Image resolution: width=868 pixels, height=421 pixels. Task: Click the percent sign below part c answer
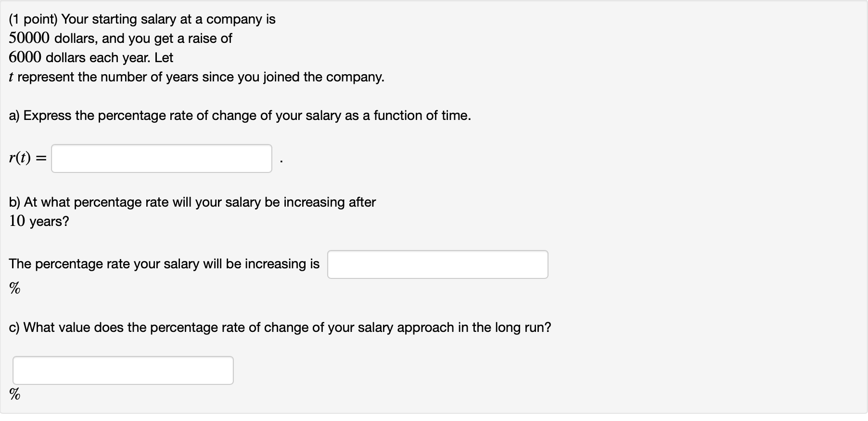[14, 395]
